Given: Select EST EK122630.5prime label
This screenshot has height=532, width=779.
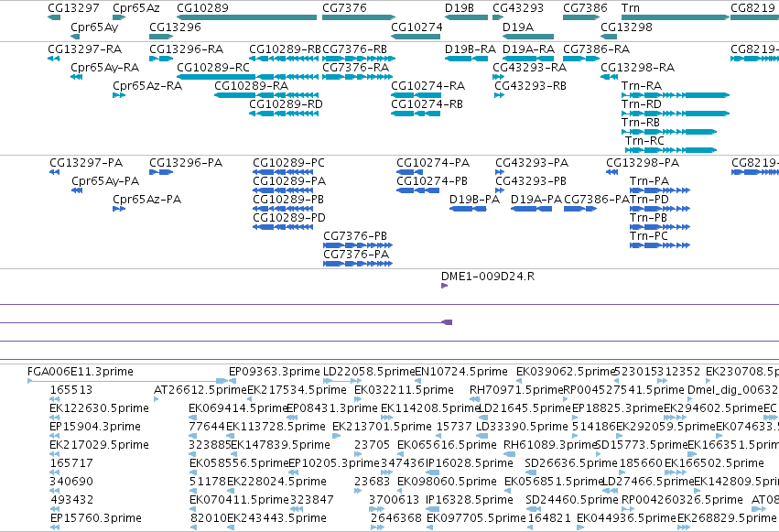Looking at the screenshot, I should pyautogui.click(x=100, y=408).
